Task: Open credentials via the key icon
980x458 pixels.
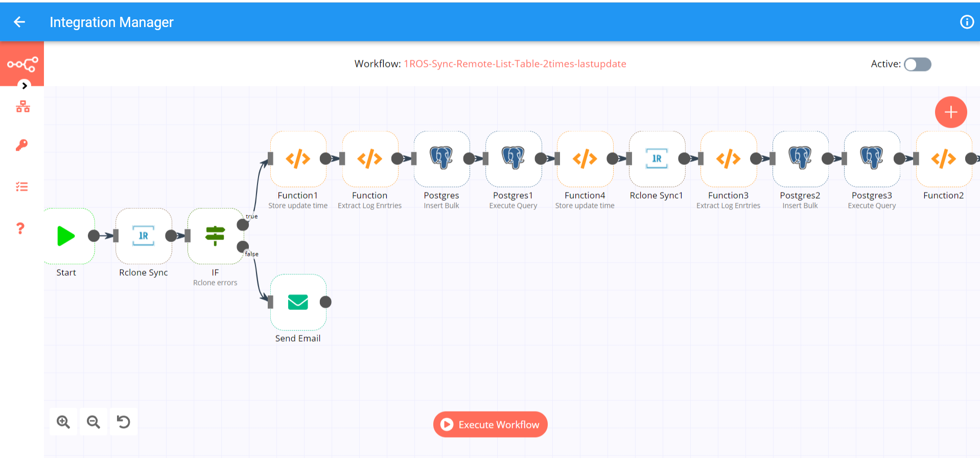Action: click(x=21, y=146)
